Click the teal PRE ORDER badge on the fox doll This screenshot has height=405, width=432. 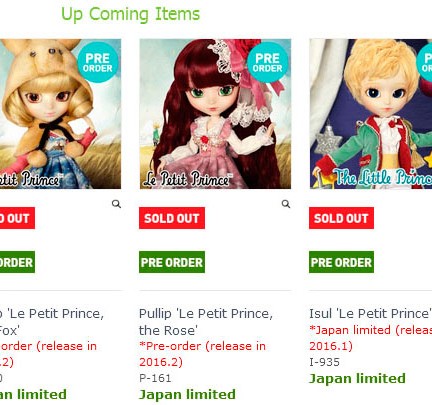[x=98, y=62]
